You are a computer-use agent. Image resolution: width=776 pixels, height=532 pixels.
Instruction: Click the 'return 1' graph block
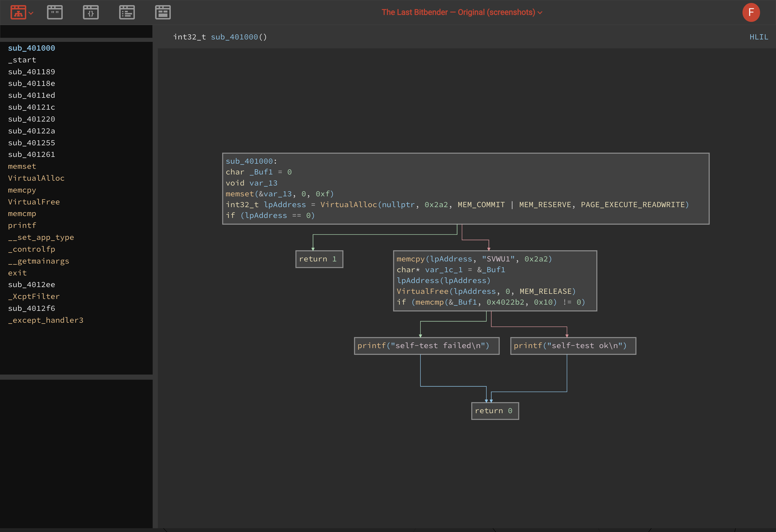point(319,259)
